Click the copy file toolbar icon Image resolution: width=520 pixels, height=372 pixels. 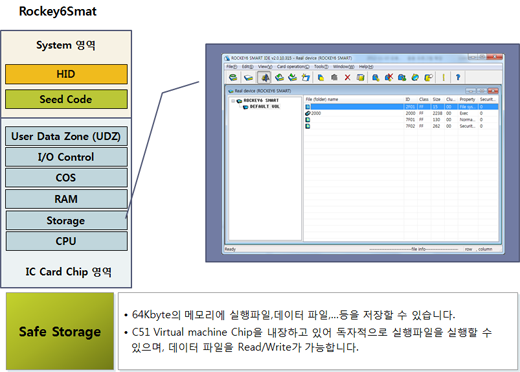click(321, 77)
